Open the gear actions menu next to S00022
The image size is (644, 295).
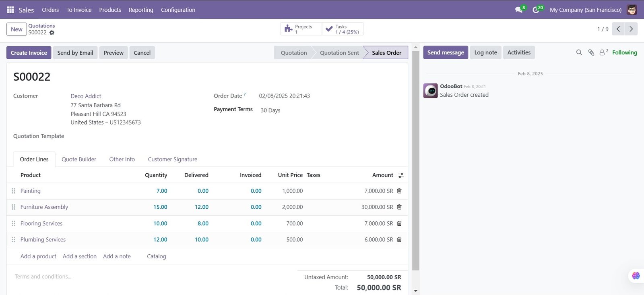click(x=52, y=33)
